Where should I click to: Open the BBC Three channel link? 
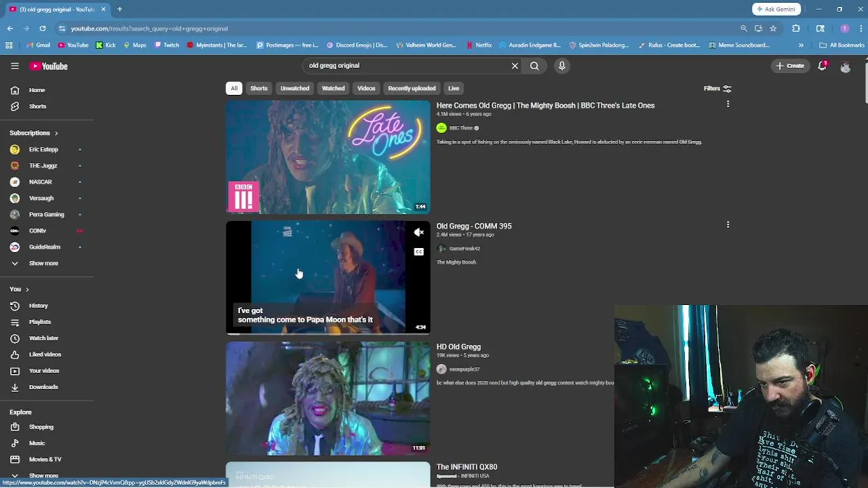[461, 128]
